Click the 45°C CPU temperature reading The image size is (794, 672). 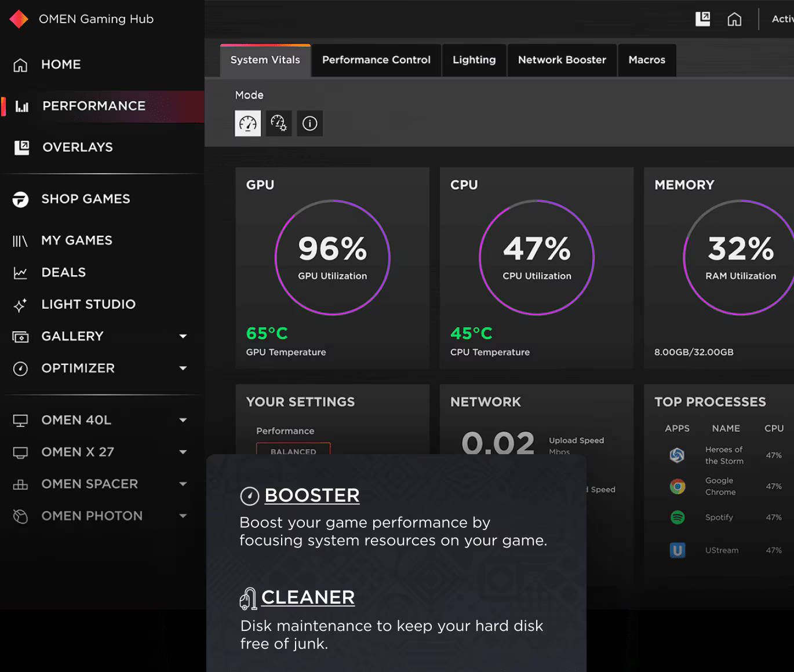coord(471,334)
